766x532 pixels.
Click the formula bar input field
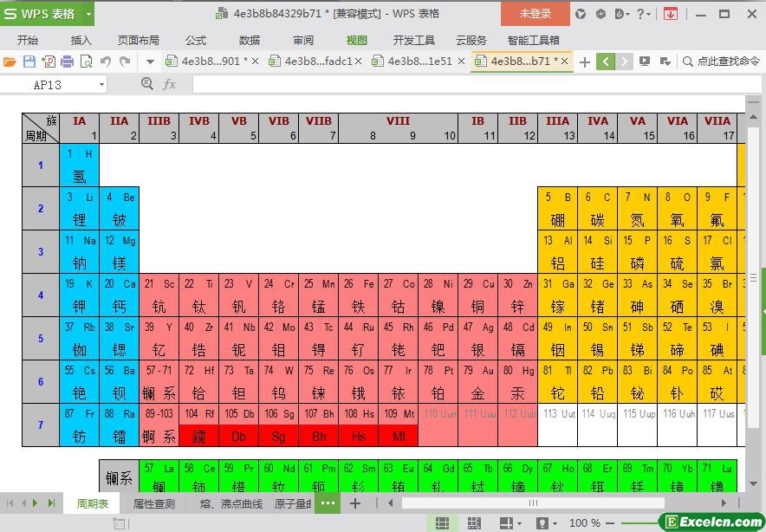pyautogui.click(x=477, y=85)
